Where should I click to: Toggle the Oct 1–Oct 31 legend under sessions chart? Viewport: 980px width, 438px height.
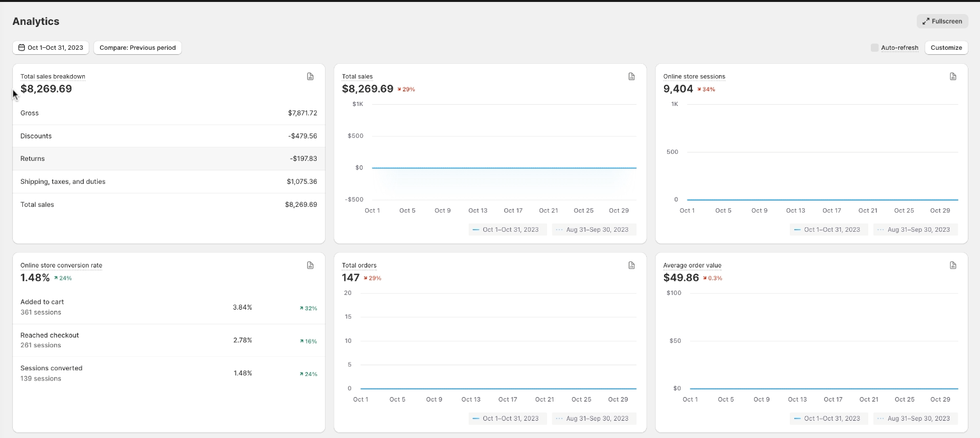coord(828,229)
